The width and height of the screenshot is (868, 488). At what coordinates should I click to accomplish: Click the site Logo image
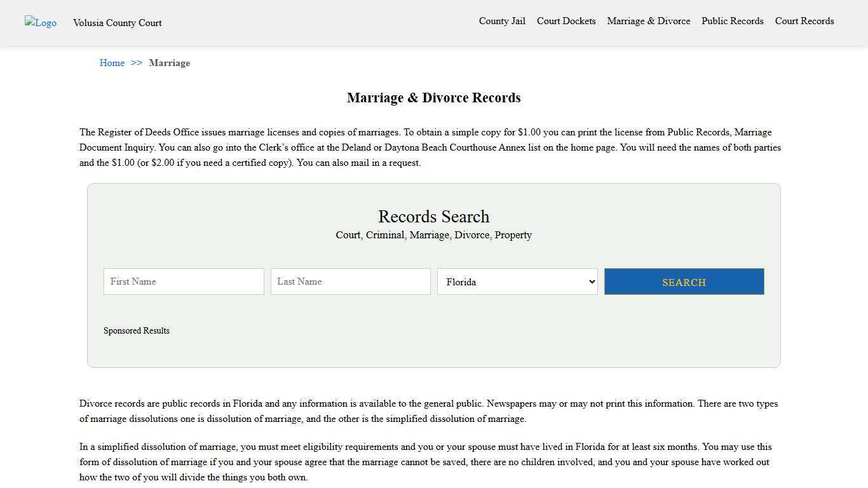coord(40,23)
